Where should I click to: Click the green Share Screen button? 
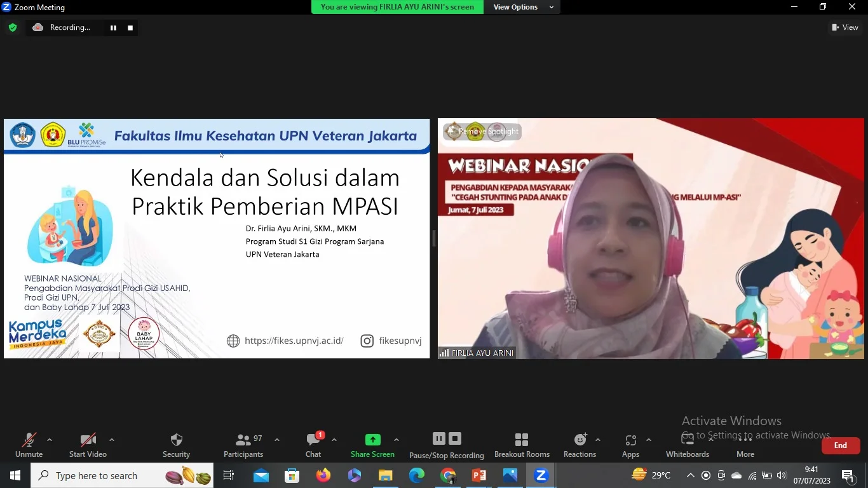[372, 445]
